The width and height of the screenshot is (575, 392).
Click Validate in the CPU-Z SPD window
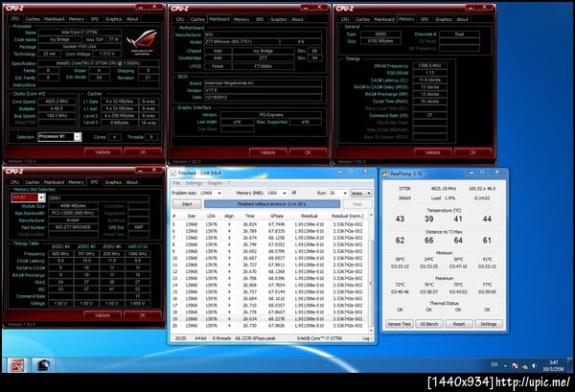(x=103, y=315)
